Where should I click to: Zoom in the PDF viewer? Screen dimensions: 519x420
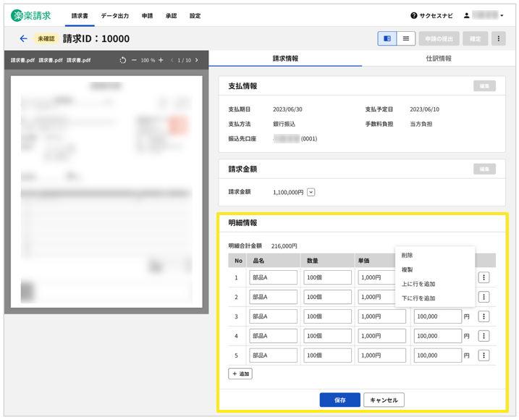(x=161, y=60)
